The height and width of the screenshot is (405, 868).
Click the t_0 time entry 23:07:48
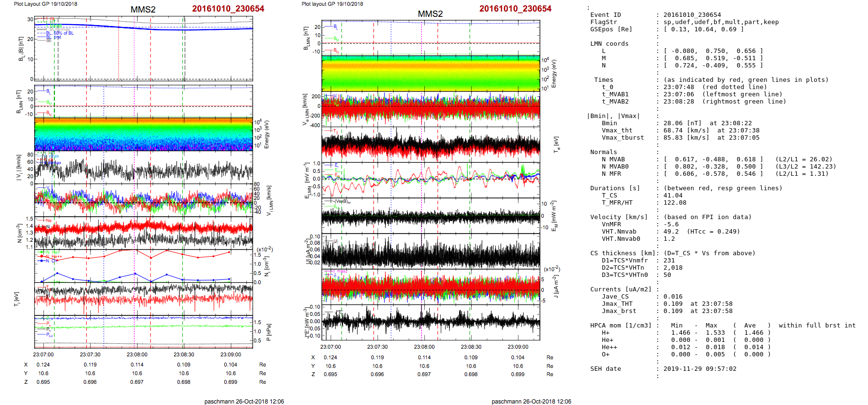678,87
